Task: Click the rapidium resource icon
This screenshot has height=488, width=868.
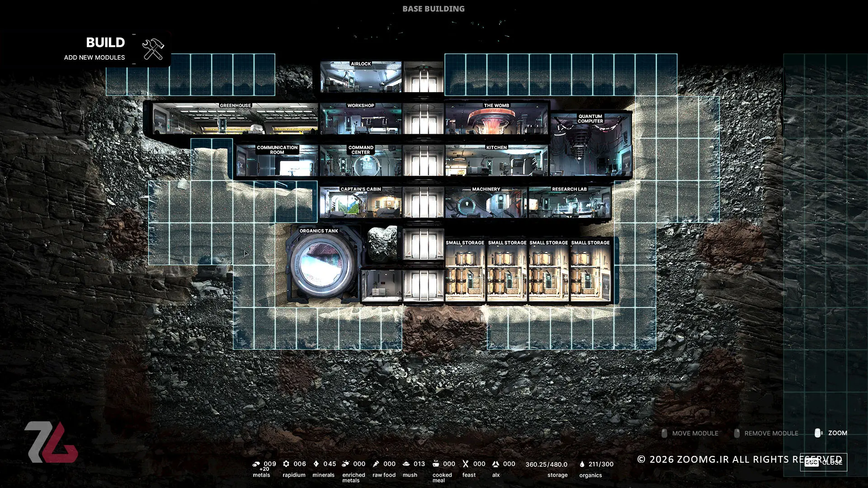Action: [x=286, y=464]
